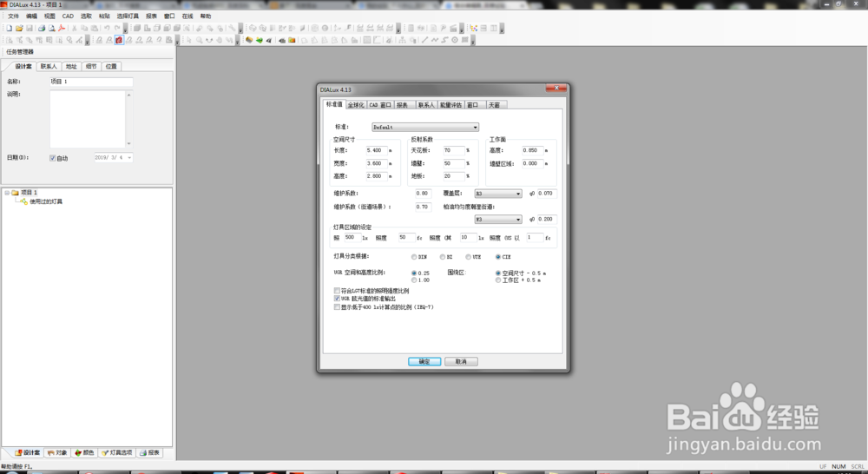
Task: Select the 1.00 UGR ratio radio button
Action: click(414, 280)
